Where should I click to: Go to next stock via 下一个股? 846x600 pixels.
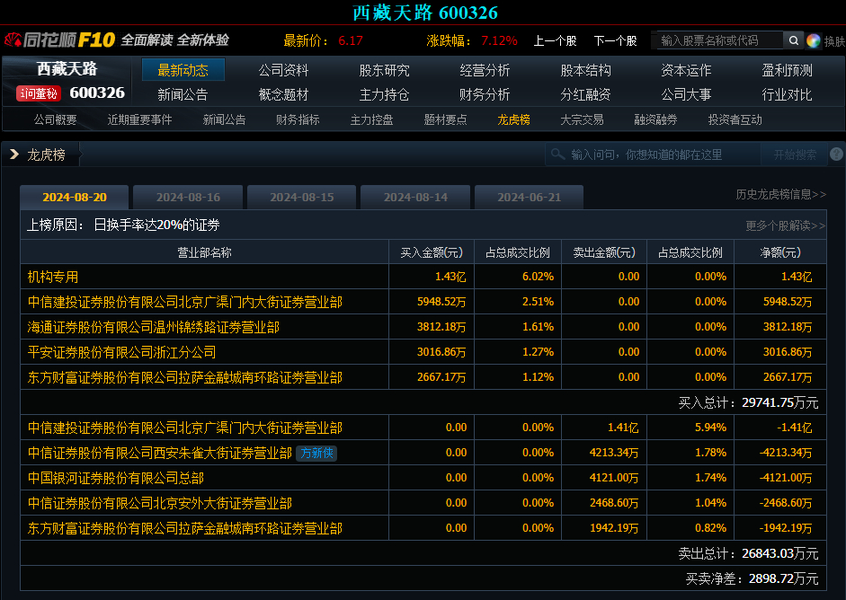pos(615,41)
